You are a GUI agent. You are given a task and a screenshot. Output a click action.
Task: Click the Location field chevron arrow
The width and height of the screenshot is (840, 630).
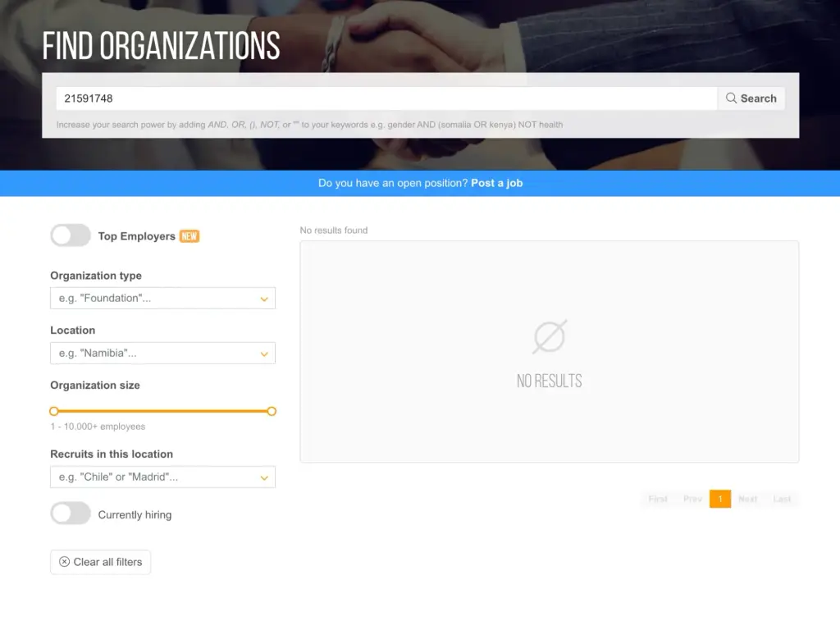264,354
